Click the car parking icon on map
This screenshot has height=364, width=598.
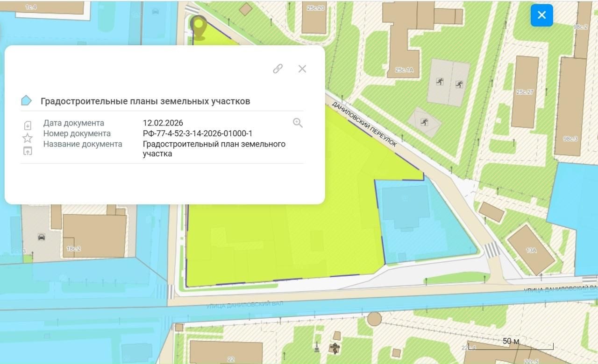click(x=41, y=237)
